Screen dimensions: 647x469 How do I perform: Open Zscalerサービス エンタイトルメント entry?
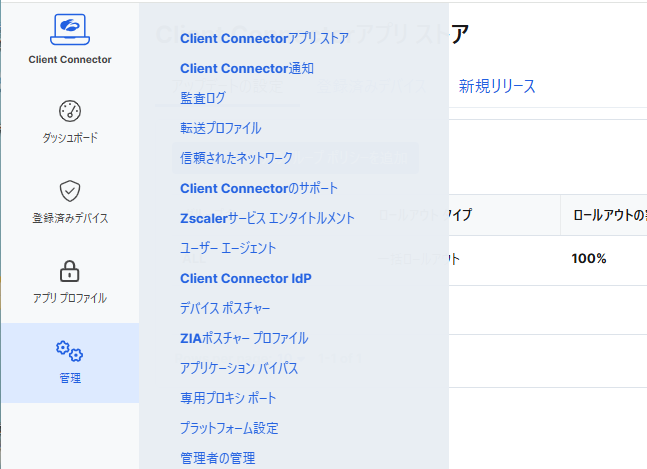coord(267,218)
